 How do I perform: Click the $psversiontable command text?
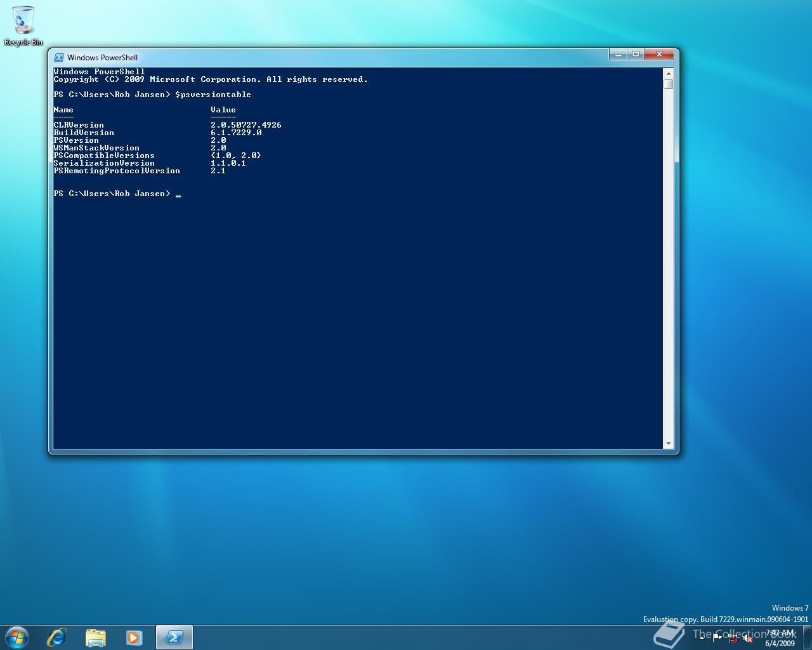213,95
